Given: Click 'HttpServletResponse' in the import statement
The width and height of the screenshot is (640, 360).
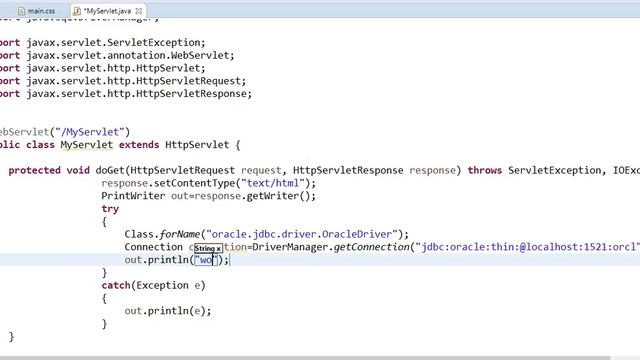Looking at the screenshot, I should pyautogui.click(x=191, y=93).
